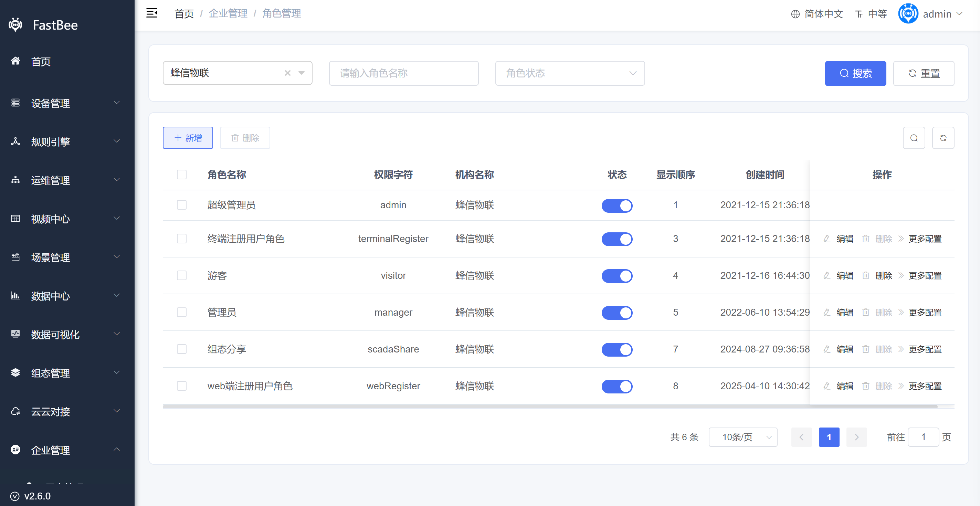Open the 10条/页 page size dropdown
Screen dimensions: 980x506
(742, 437)
